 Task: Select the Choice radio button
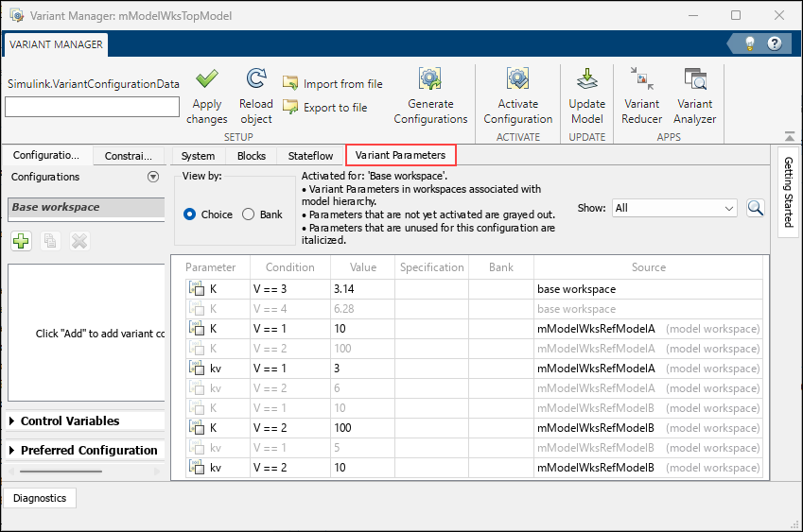190,215
